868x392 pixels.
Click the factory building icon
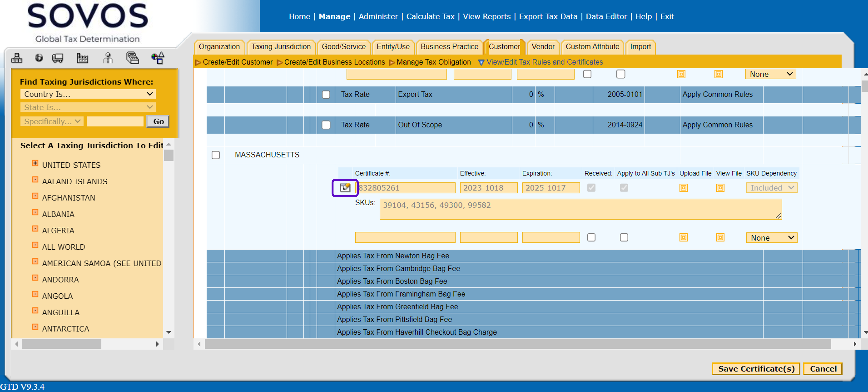[82, 58]
